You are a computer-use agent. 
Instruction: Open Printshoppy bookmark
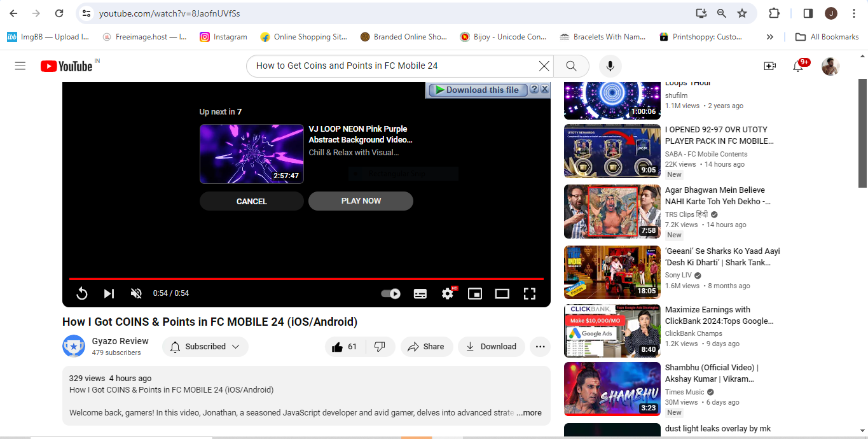coord(701,37)
